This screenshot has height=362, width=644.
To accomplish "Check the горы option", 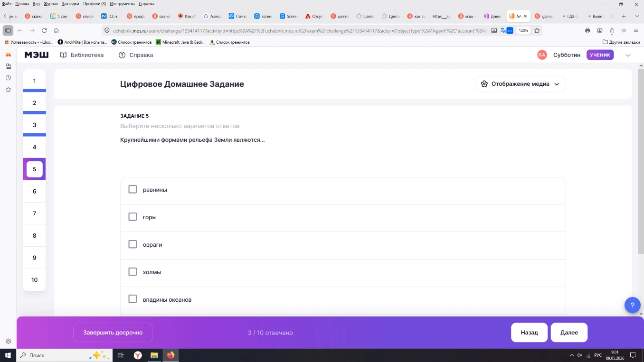I will click(x=133, y=217).
